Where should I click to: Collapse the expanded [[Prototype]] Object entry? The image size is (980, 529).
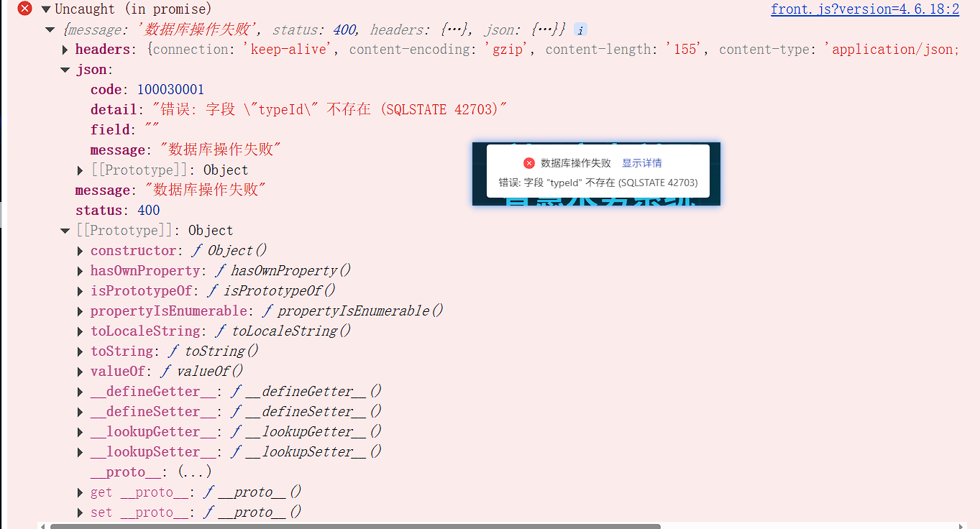[x=65, y=229]
